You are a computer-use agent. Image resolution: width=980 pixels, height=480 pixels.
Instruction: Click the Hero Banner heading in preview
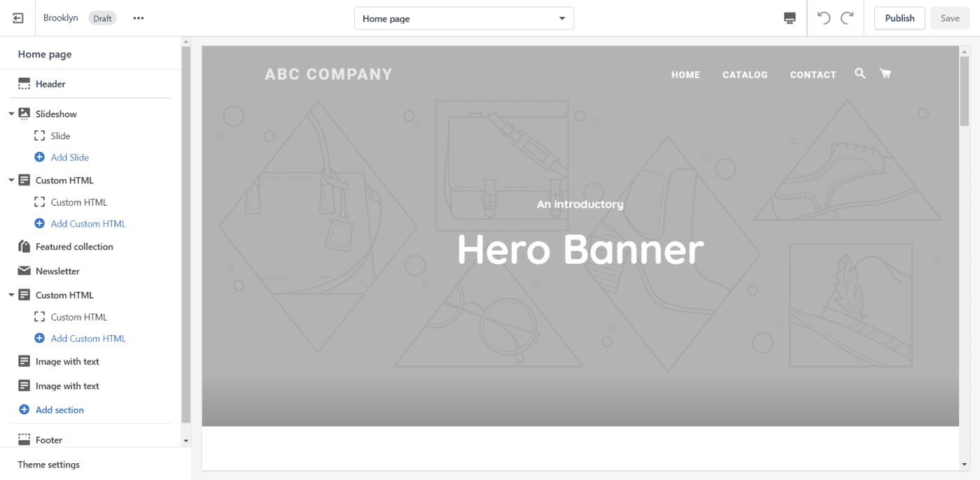[580, 249]
